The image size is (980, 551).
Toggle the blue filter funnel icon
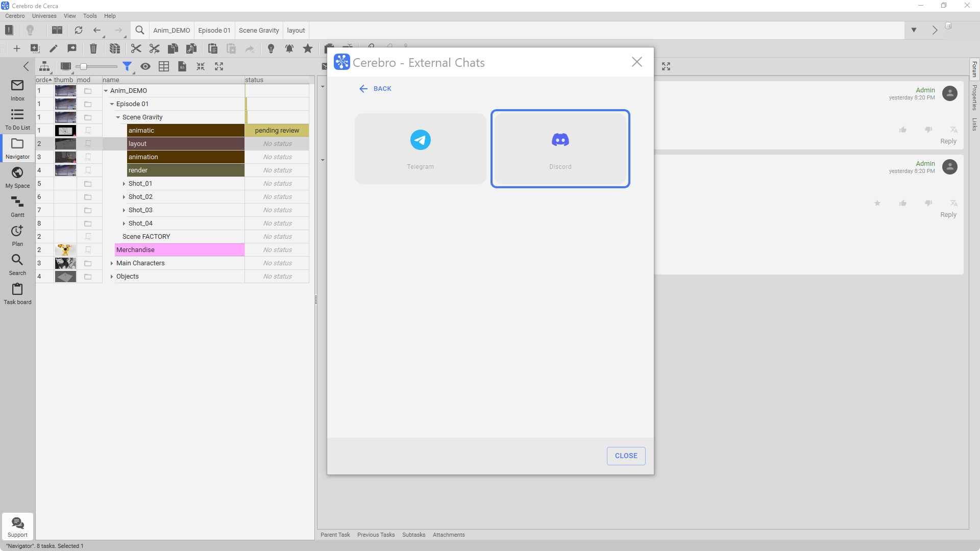pos(127,66)
